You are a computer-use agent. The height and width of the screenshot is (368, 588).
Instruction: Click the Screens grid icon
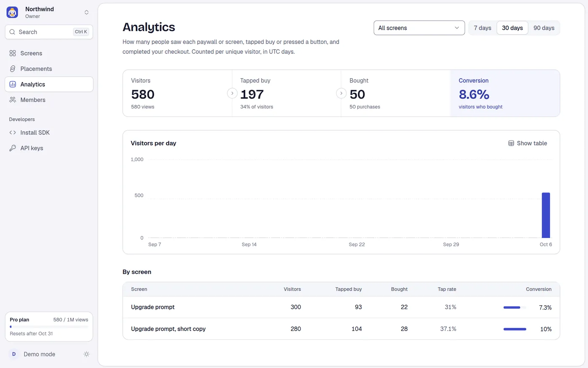(13, 53)
